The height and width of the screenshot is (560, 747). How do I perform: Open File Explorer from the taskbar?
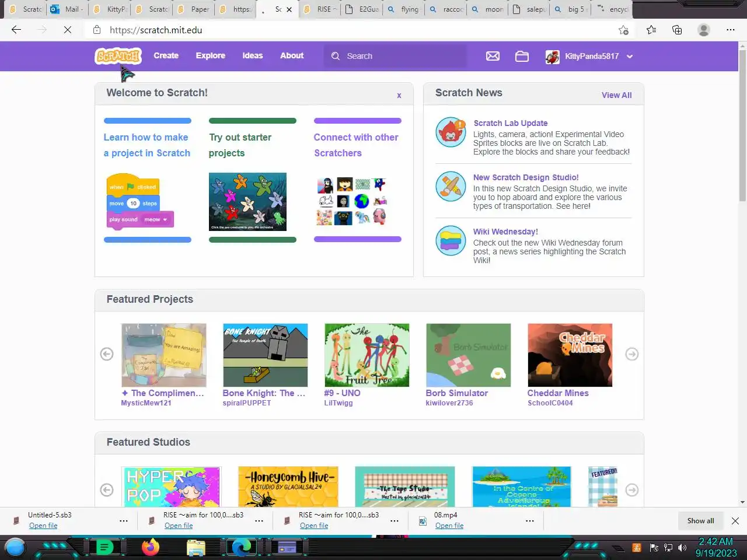tap(196, 547)
